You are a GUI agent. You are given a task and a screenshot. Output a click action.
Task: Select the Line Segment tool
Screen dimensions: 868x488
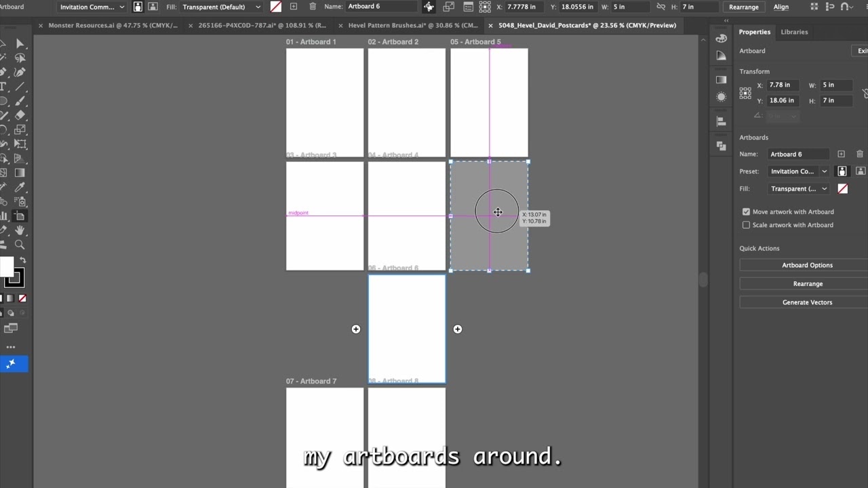20,87
